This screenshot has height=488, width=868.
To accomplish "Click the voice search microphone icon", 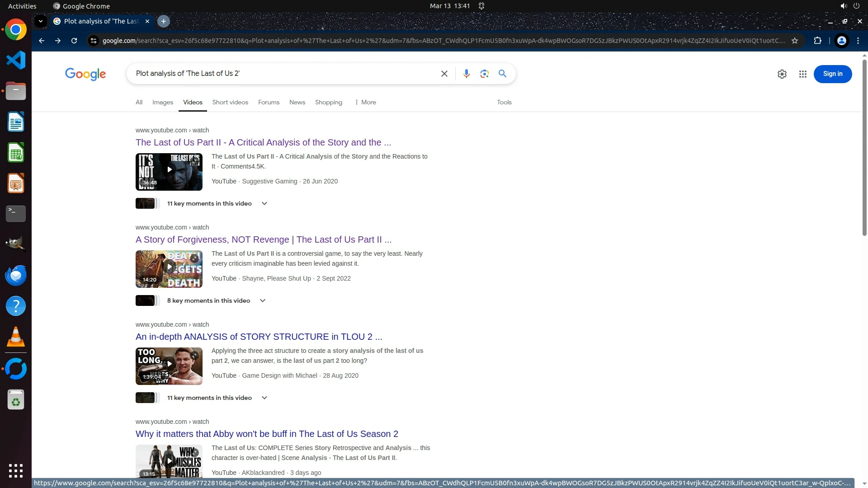I will pos(466,74).
